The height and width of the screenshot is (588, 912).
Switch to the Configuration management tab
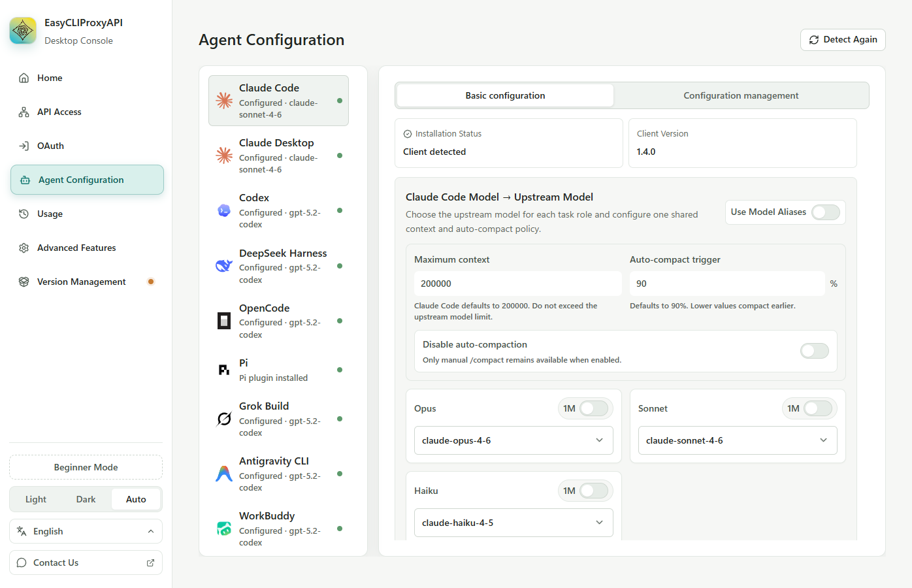click(x=741, y=95)
